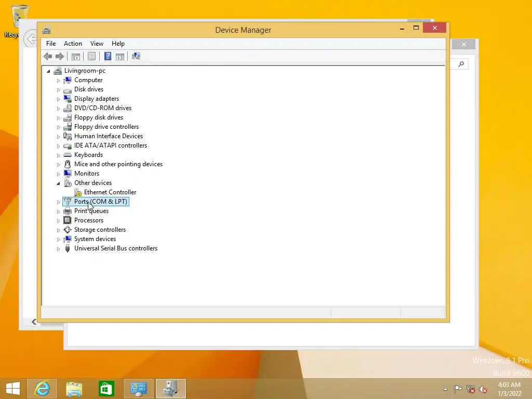Screen dimensions: 532x399
Task: Click the Scan for hardware changes icon
Action: click(136, 56)
